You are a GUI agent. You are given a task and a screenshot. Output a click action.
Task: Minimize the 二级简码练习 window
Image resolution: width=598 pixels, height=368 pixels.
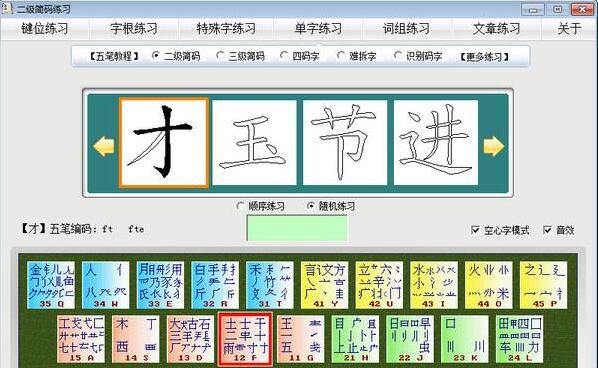coord(532,10)
